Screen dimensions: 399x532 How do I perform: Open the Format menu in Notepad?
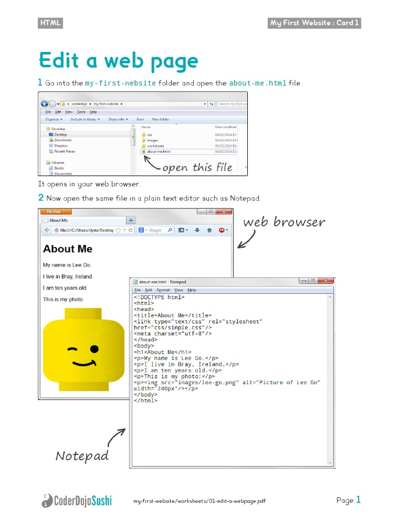(163, 290)
